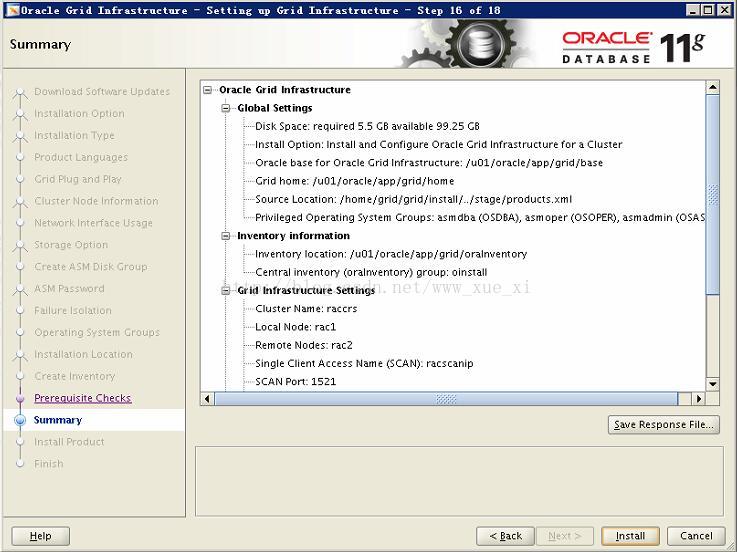Click Download Software Updates step
The height and width of the screenshot is (552, 737).
(102, 92)
